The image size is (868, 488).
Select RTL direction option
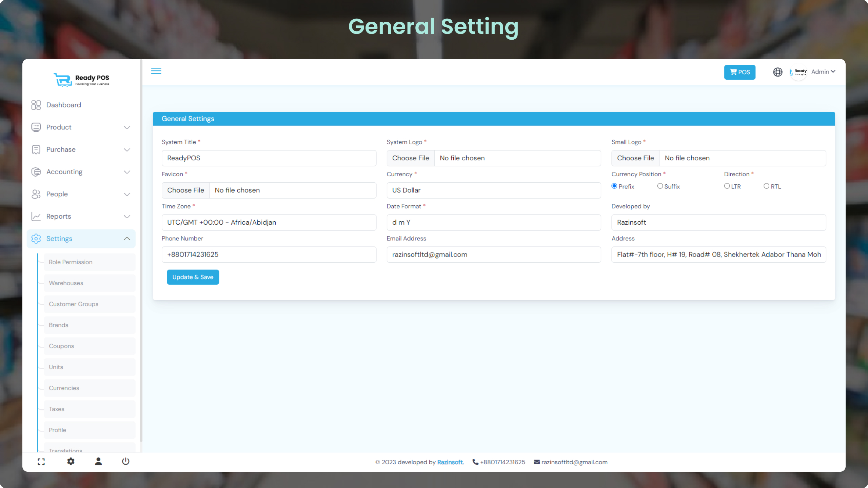tap(766, 186)
